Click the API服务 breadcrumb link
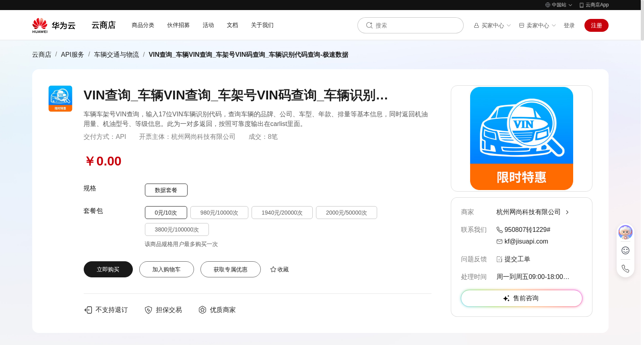 tap(72, 54)
